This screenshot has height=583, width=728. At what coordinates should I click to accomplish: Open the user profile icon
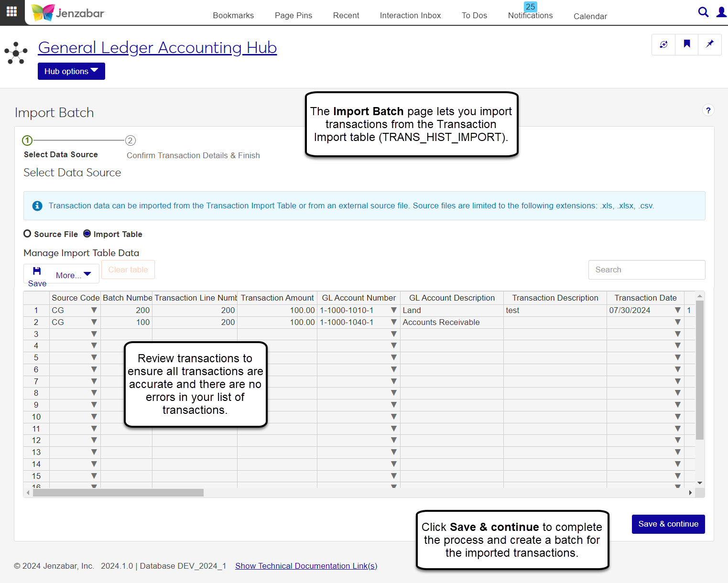pos(721,12)
